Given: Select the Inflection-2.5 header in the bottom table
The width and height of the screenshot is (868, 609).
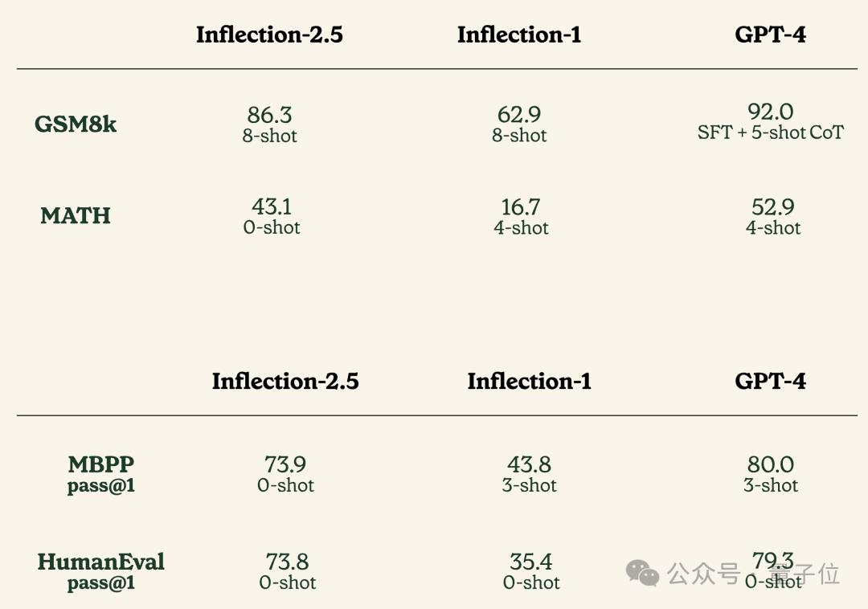Looking at the screenshot, I should [x=285, y=381].
